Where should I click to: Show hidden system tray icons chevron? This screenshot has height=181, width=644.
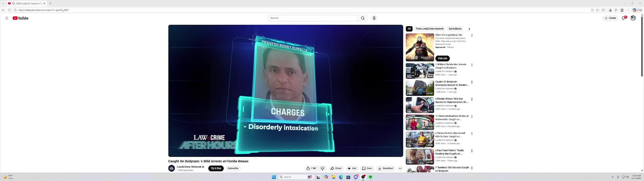[613, 177]
